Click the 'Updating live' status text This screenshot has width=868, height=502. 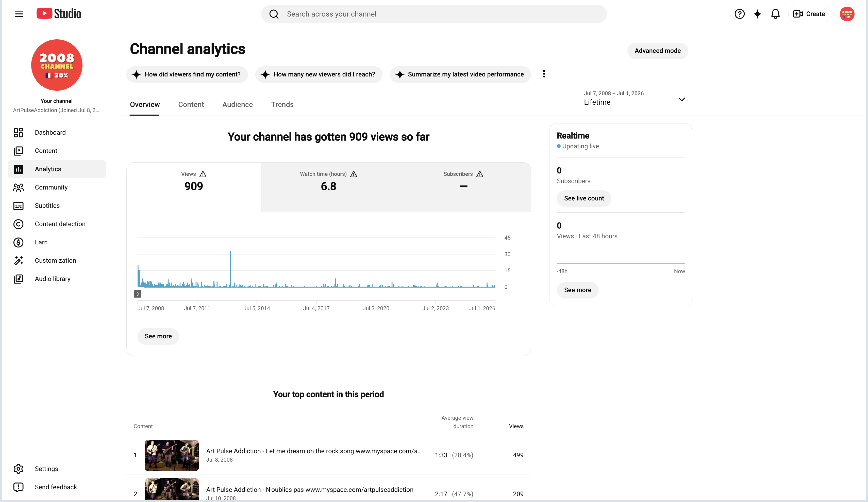pos(580,146)
